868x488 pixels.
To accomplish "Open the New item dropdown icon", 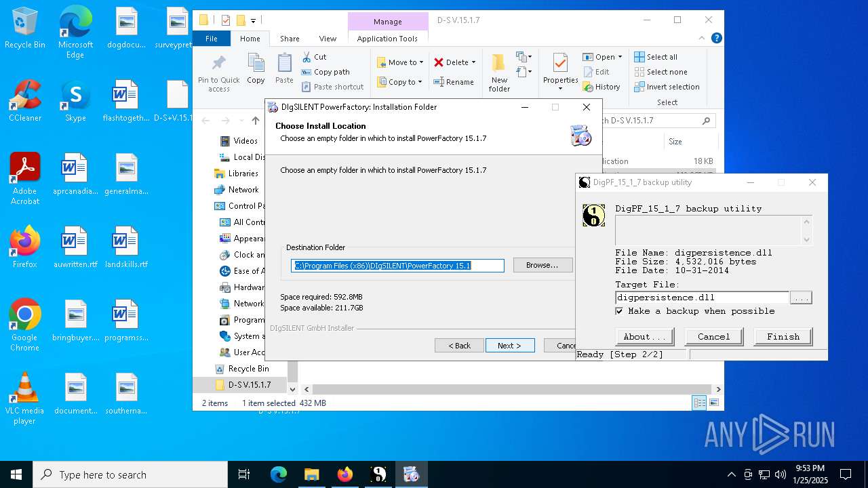I will click(524, 57).
